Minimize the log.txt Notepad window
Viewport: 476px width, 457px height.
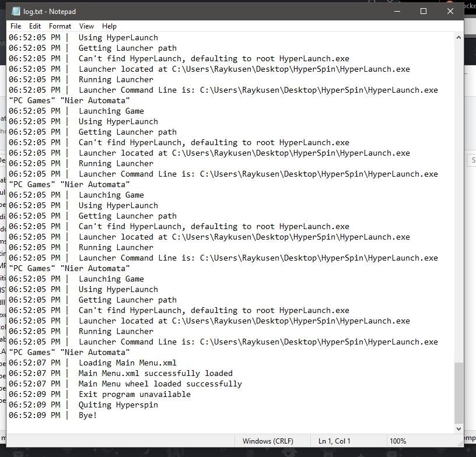pos(397,11)
